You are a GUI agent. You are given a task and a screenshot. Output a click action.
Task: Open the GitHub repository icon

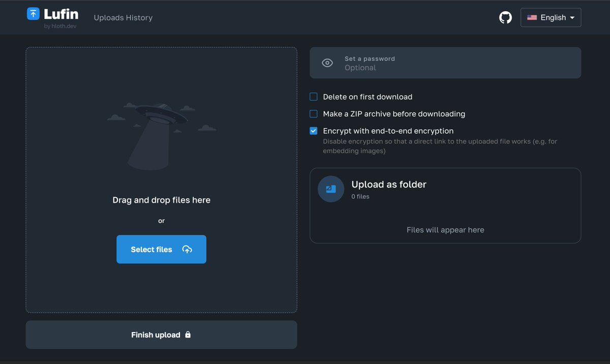(x=505, y=18)
